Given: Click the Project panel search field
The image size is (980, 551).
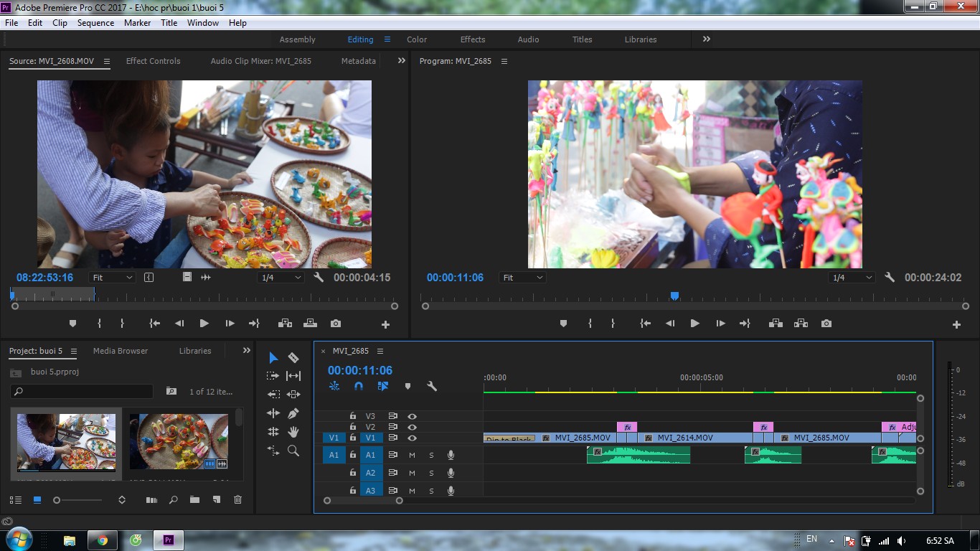Looking at the screenshot, I should pos(82,391).
